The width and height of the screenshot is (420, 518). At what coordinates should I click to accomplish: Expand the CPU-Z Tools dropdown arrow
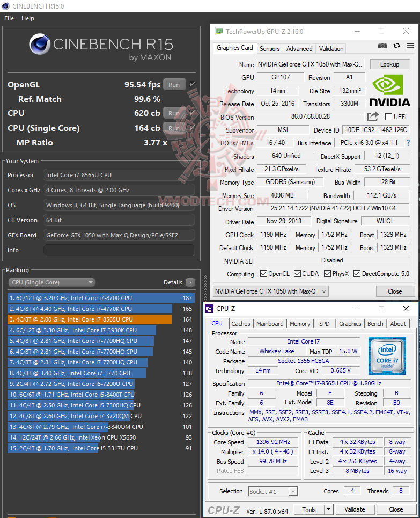[328, 509]
